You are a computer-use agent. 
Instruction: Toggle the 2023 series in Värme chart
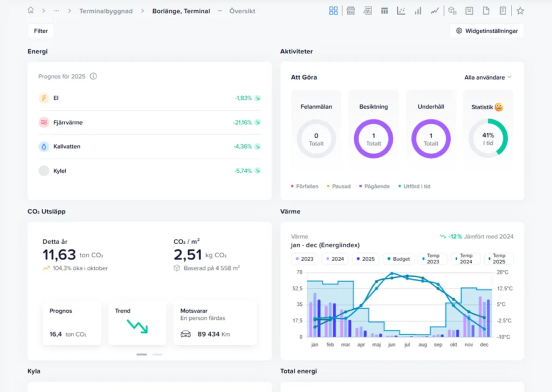304,259
